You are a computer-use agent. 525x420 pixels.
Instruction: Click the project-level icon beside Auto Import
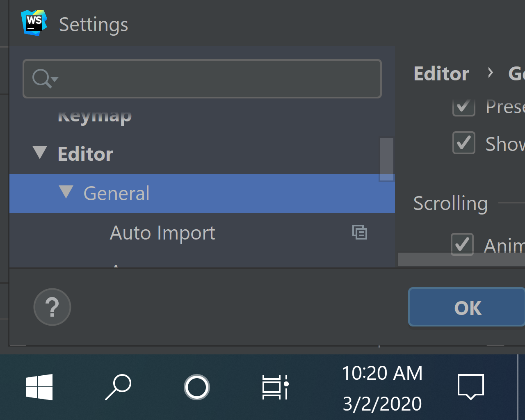point(360,232)
